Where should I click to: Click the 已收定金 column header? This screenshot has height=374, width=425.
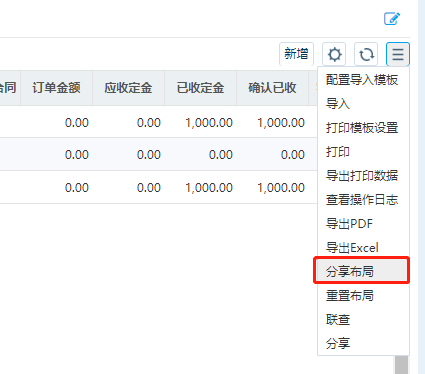tap(200, 88)
